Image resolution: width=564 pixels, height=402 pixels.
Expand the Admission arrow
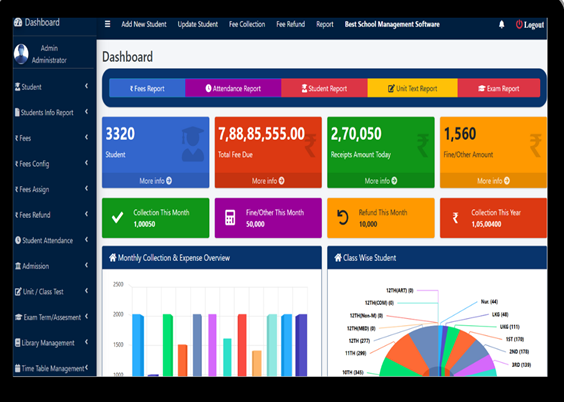point(86,265)
